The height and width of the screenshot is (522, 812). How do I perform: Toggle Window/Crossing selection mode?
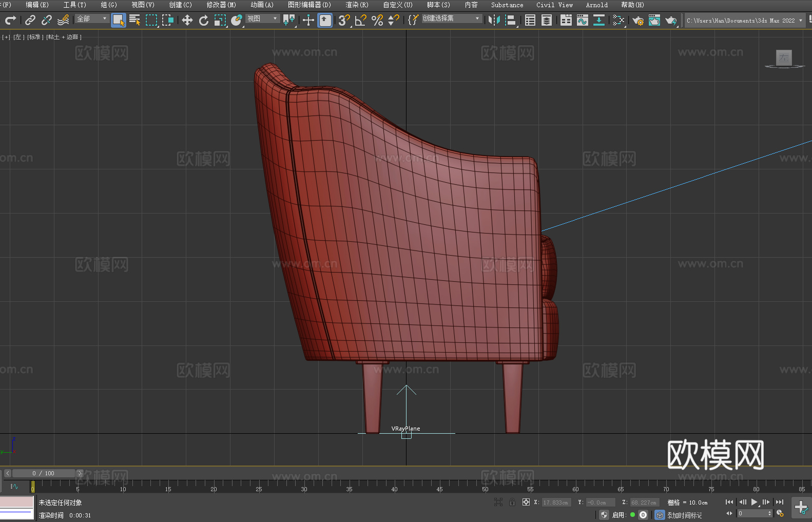pos(168,20)
